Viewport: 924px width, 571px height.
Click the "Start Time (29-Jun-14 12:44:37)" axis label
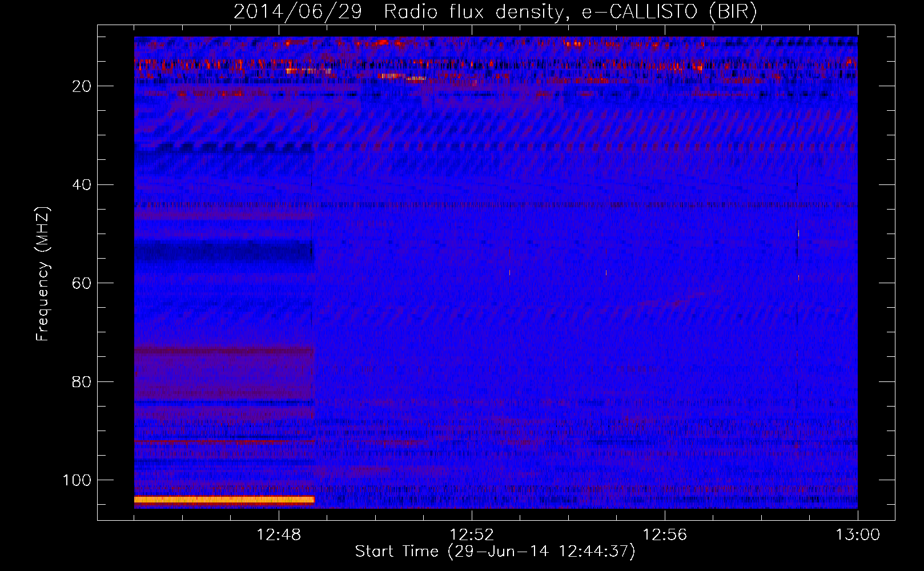coord(495,552)
